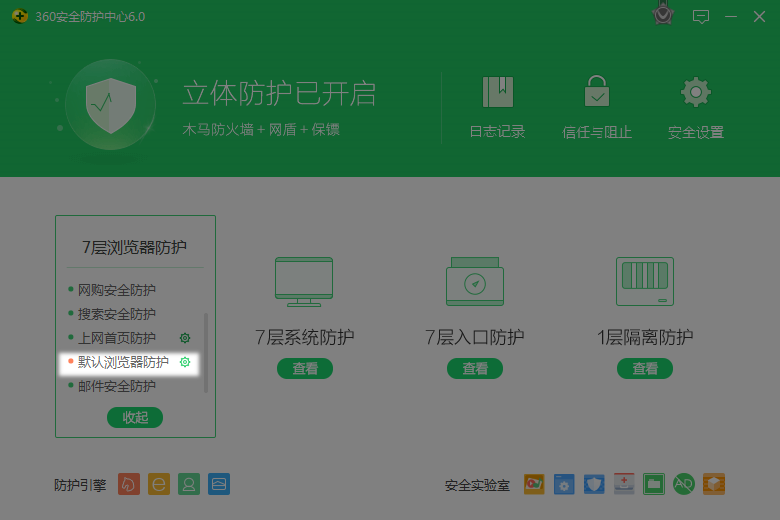780x520 pixels.
Task: View 7层入口防护 with 查看 button
Action: tap(475, 368)
